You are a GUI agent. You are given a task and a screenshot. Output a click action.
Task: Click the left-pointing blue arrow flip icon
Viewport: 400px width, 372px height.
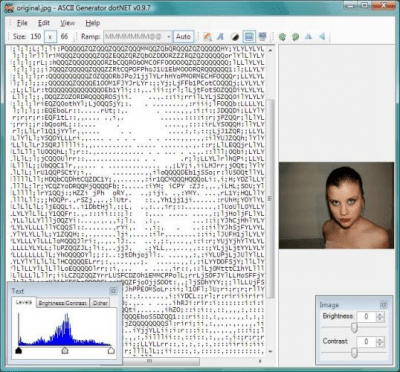click(322, 36)
